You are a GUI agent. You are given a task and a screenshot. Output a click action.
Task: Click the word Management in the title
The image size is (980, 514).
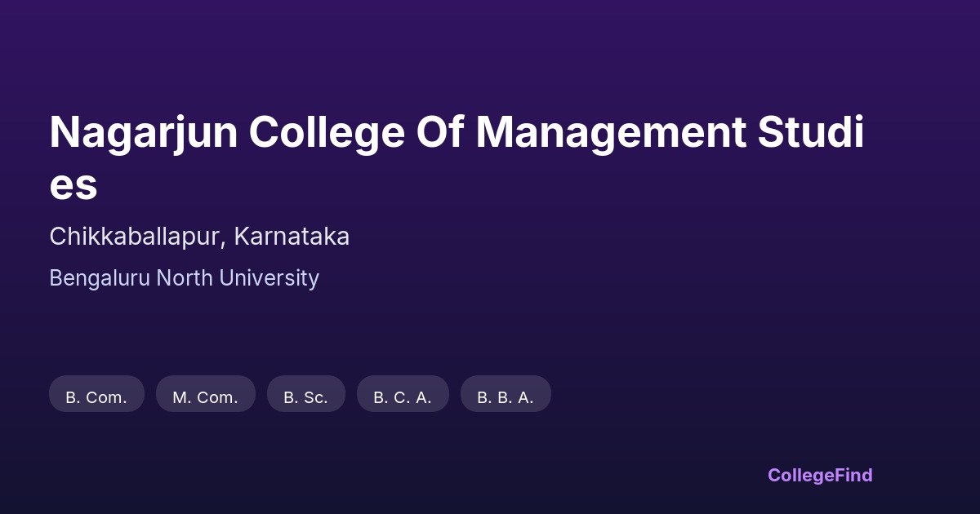click(x=611, y=132)
